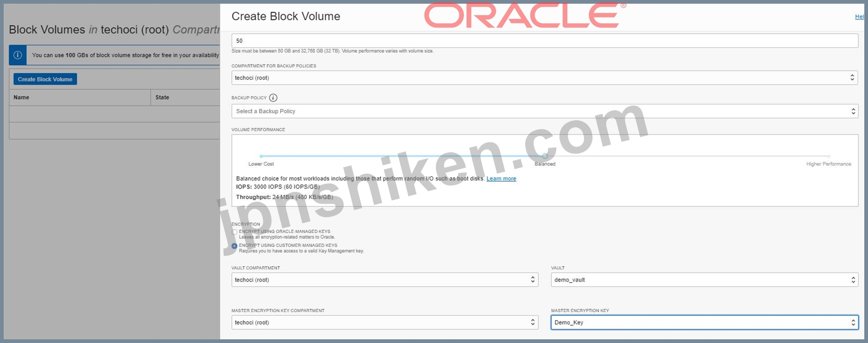868x343 pixels.
Task: Open Compartment for Backup Policies dropdown
Action: pos(545,78)
